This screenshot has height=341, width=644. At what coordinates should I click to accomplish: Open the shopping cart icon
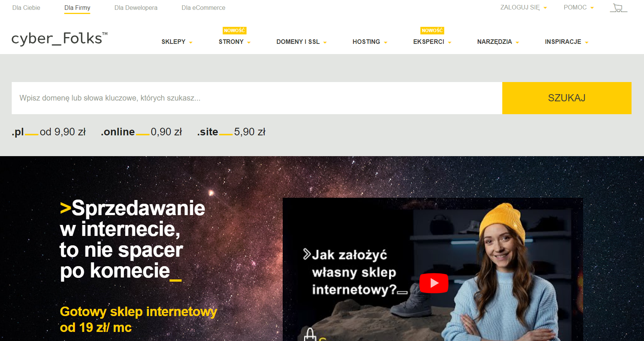tap(618, 8)
